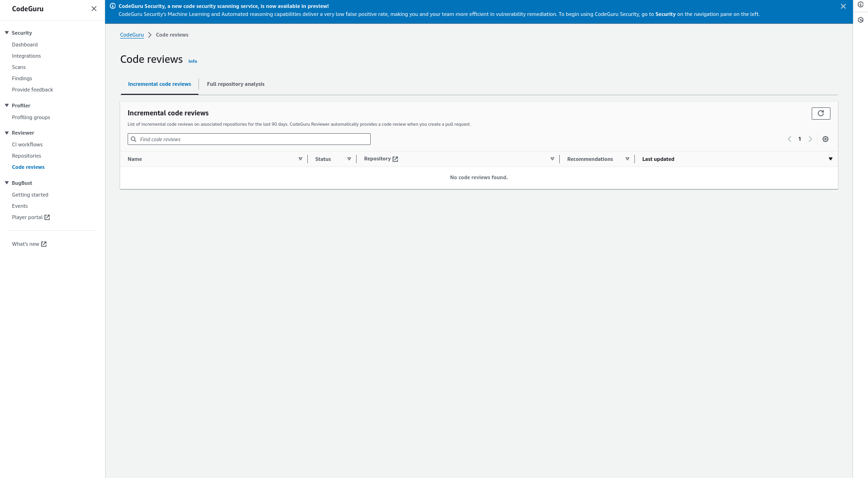Close the CodeGuru navigation pane
Screen dimensions: 868x478
coord(94,9)
